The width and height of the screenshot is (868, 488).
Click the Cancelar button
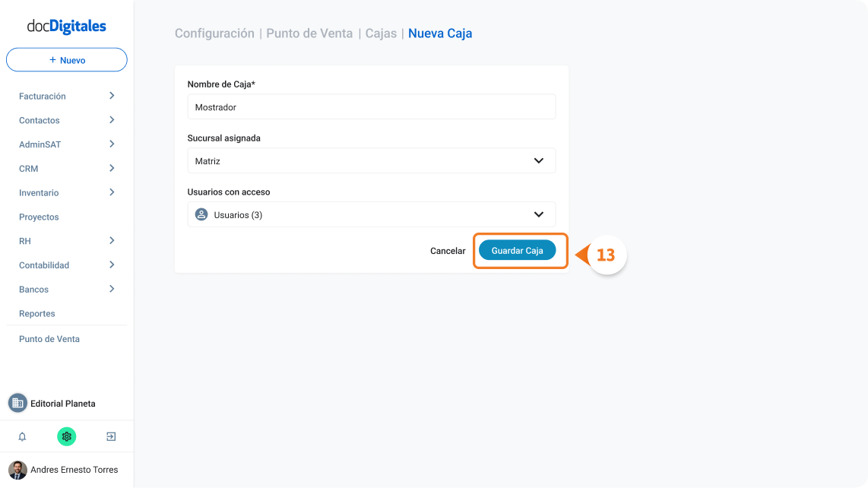coord(448,251)
